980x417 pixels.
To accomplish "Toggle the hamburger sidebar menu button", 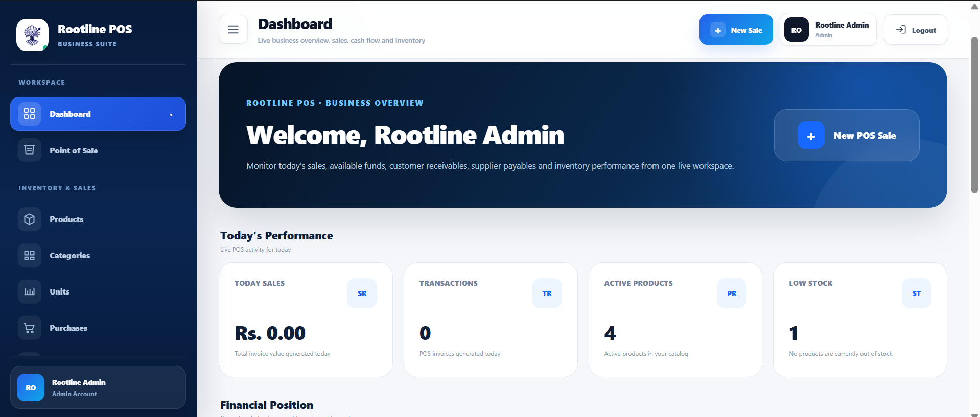I will click(x=233, y=30).
